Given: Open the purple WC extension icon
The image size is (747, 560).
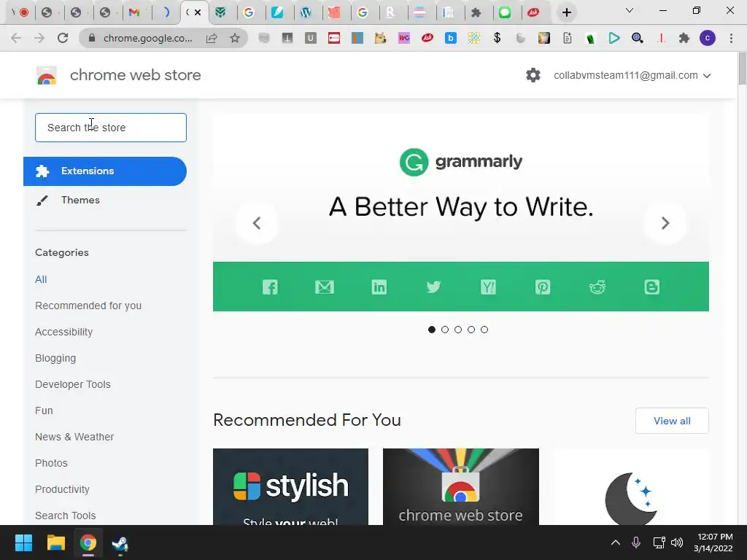Looking at the screenshot, I should point(404,38).
